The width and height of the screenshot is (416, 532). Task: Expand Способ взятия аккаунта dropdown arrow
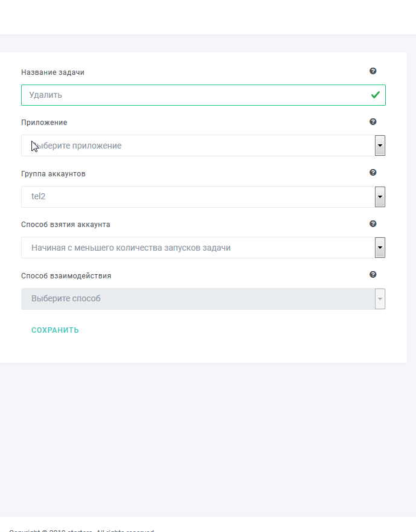click(x=380, y=248)
